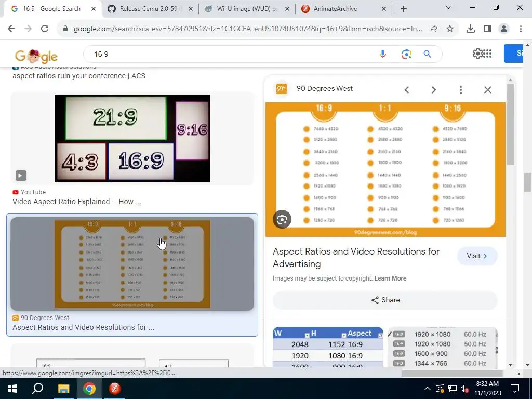The image size is (532, 399).
Task: Close the 90 Degrees West preview panel
Action: (x=487, y=90)
